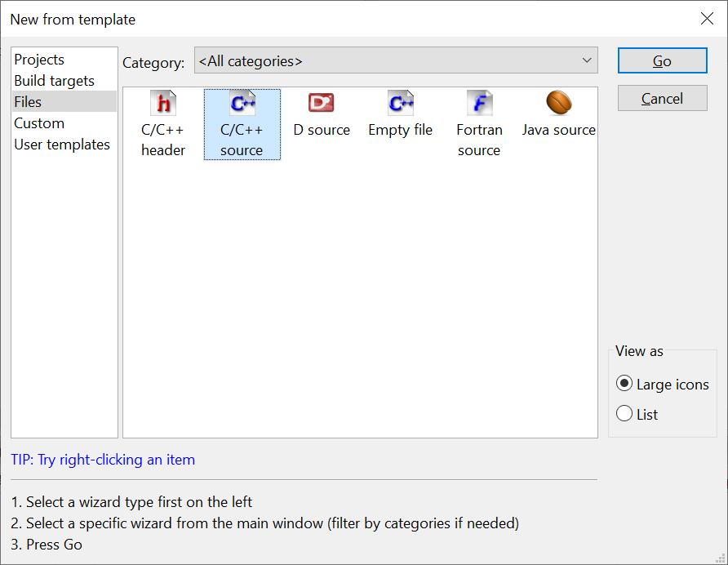728x565 pixels.
Task: Open the Projects wizard type
Action: [39, 60]
